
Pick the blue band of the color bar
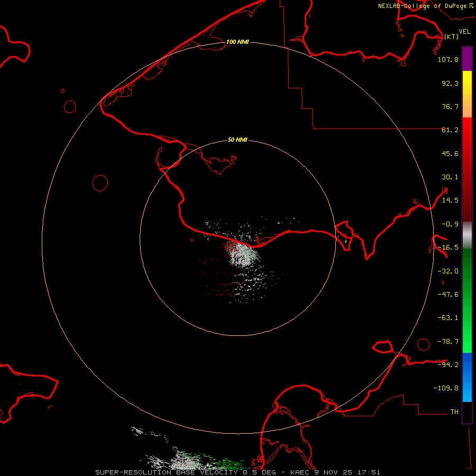[467, 377]
